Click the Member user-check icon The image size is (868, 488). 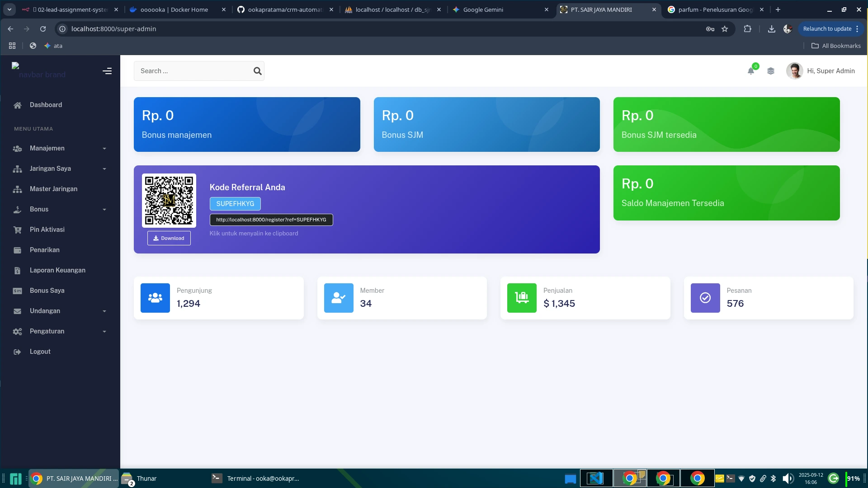339,298
